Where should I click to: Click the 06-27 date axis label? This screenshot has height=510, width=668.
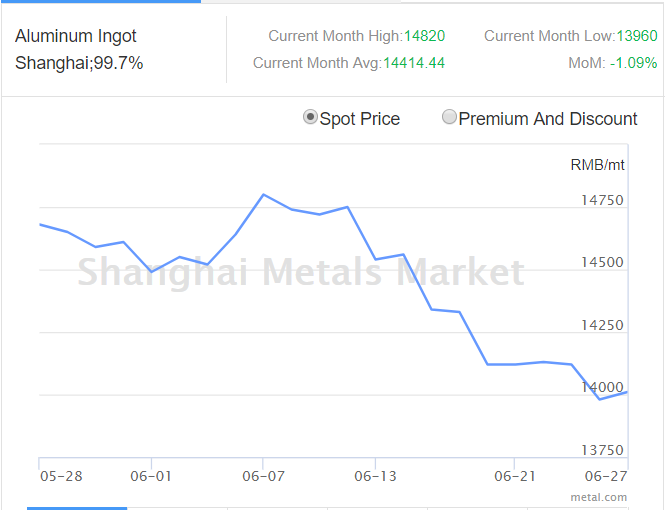tap(606, 476)
